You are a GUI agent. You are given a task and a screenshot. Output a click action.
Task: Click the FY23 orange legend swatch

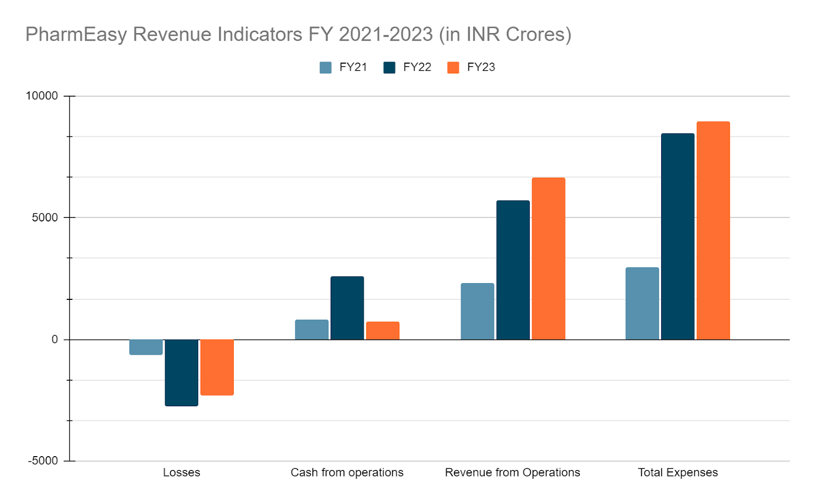coord(453,68)
